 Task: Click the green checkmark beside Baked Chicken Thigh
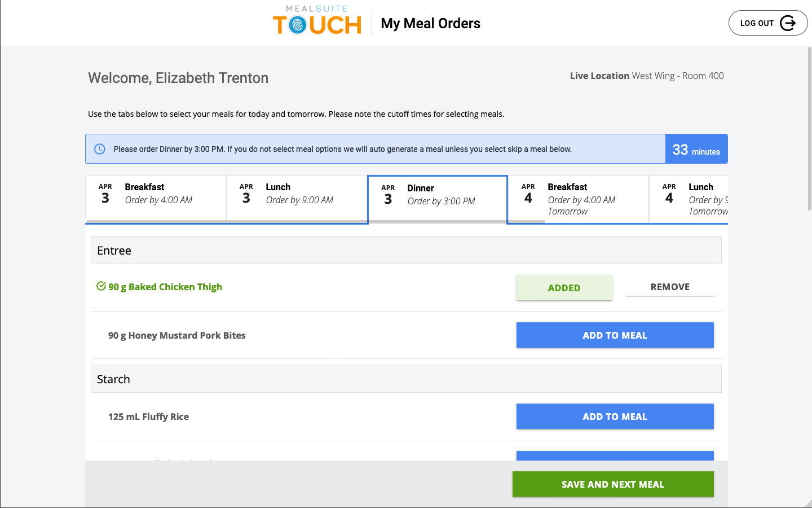101,286
